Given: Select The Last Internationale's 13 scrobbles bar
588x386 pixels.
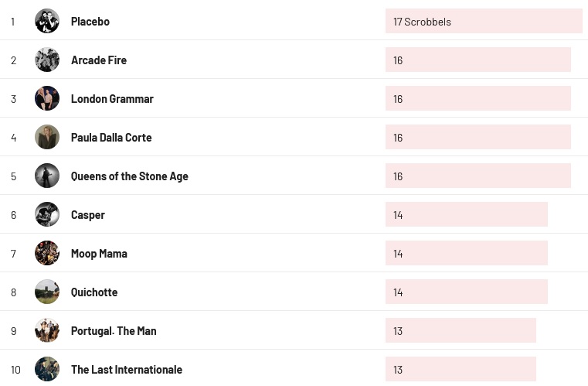Looking at the screenshot, I should pos(461,370).
